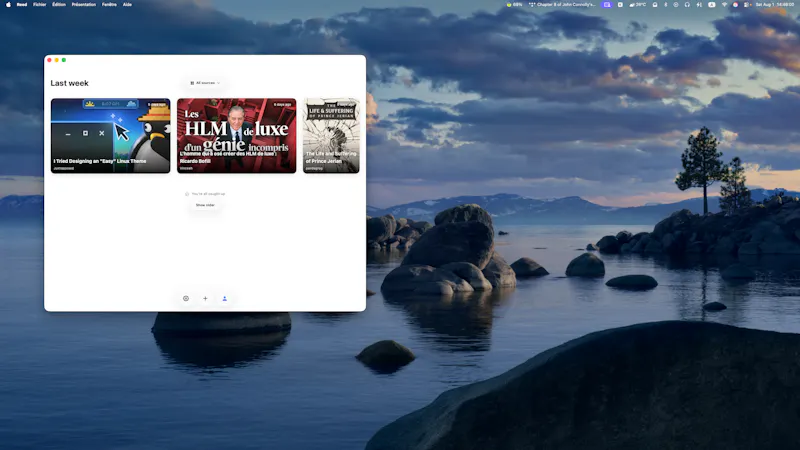Click the weather temperature menu bar item

pyautogui.click(x=638, y=5)
